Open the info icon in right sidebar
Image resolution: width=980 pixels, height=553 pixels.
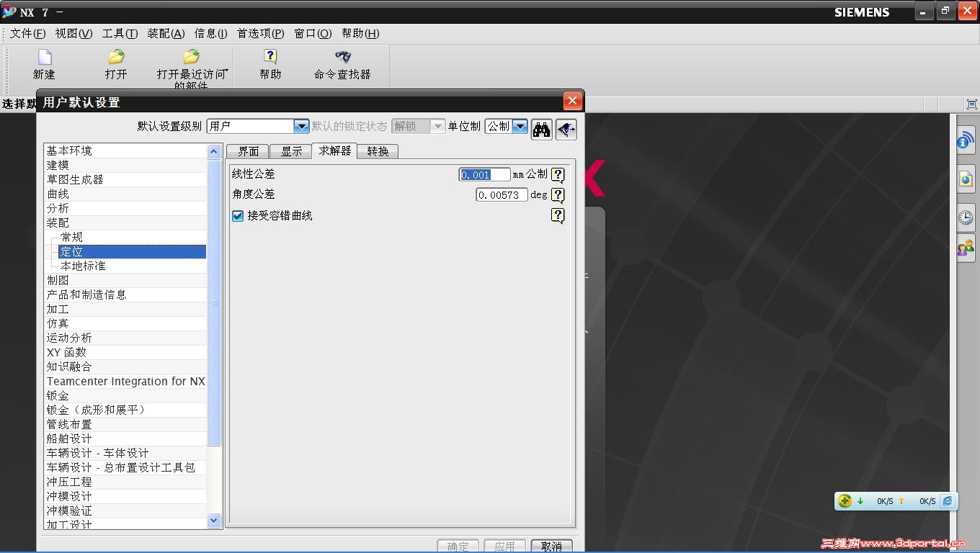pos(966,140)
